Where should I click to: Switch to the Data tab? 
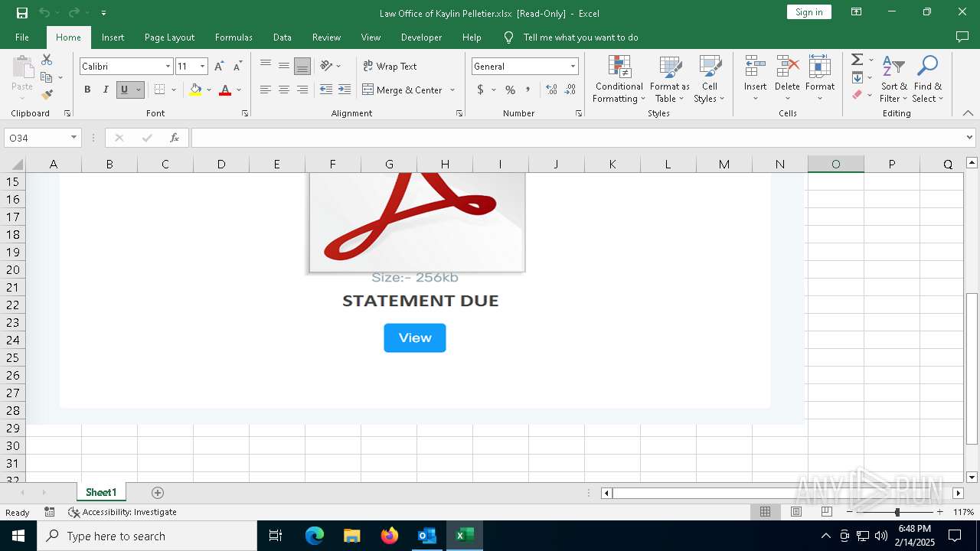pyautogui.click(x=283, y=37)
